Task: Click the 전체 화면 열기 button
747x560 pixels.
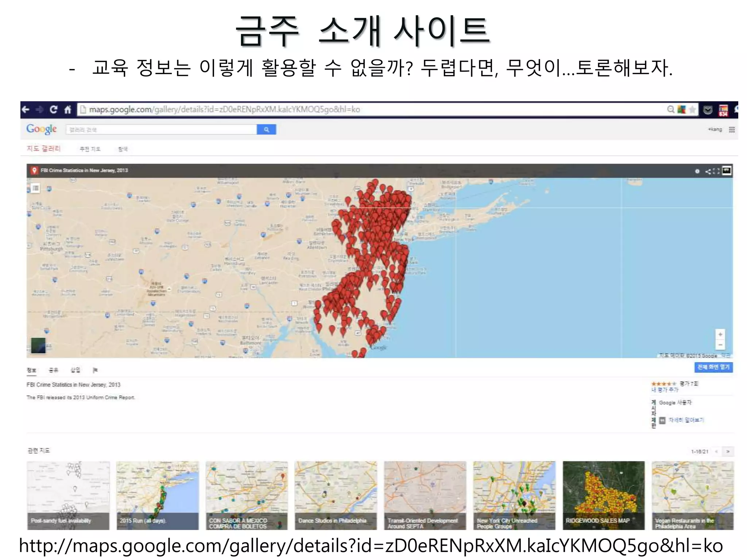Action: [713, 367]
